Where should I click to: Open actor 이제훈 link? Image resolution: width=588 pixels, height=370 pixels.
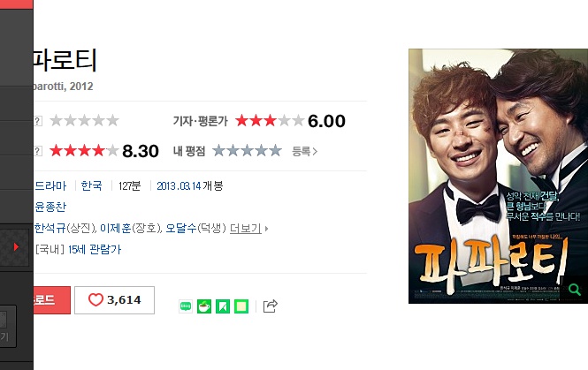(x=116, y=228)
